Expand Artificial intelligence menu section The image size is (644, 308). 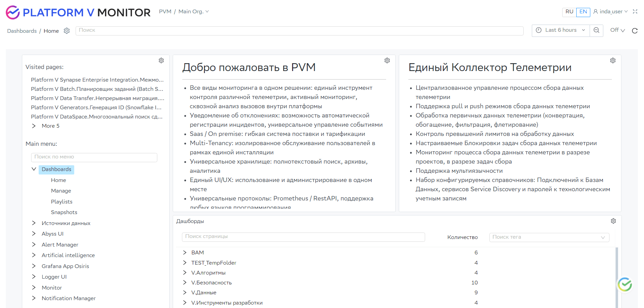tap(34, 255)
